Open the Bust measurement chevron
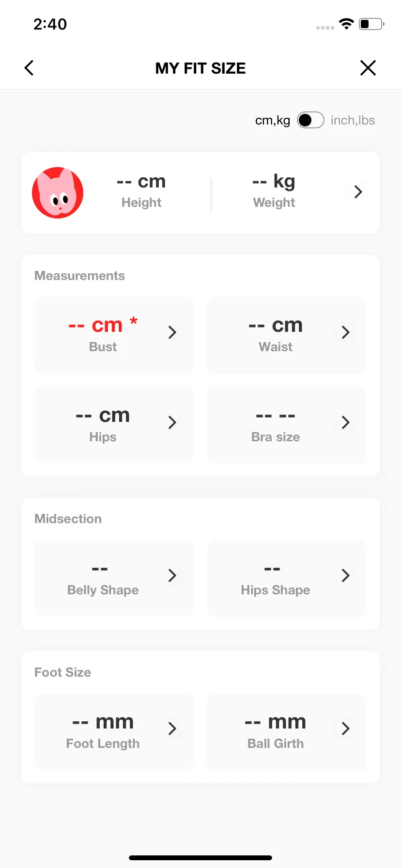The width and height of the screenshot is (401, 868). coord(172,332)
